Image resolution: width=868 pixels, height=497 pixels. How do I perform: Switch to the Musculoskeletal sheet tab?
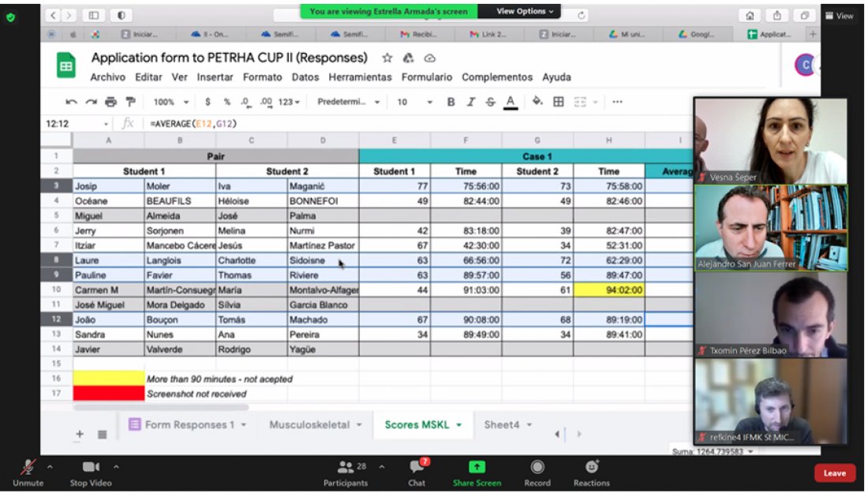pyautogui.click(x=315, y=424)
